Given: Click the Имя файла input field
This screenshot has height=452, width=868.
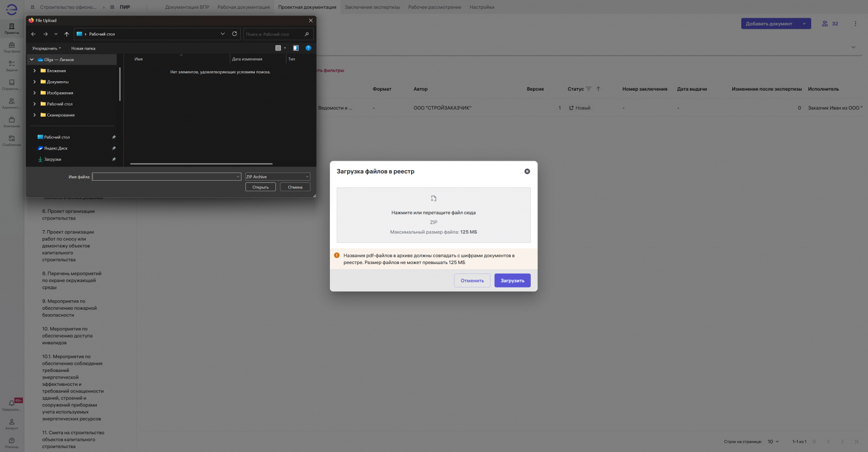Looking at the screenshot, I should (x=166, y=177).
